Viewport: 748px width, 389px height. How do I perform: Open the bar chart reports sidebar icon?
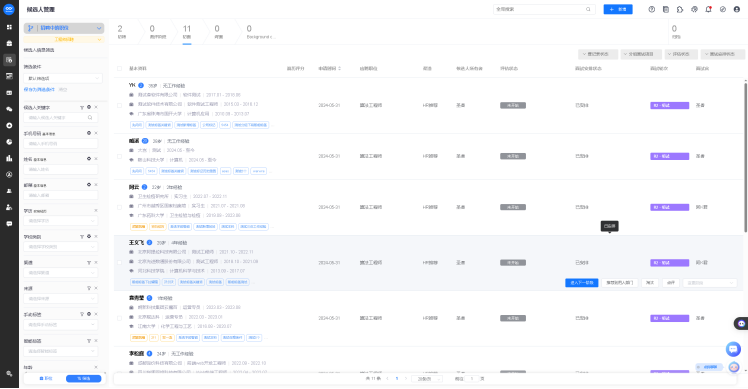click(9, 158)
